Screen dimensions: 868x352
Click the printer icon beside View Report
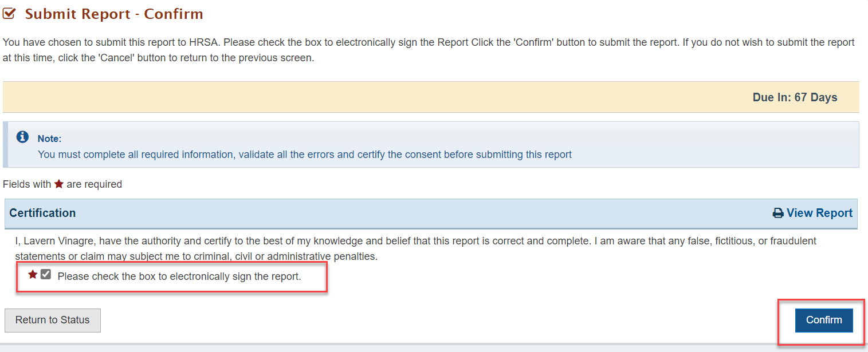pyautogui.click(x=778, y=213)
